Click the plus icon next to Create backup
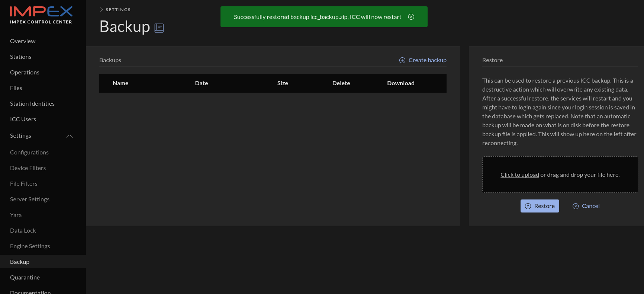 click(402, 60)
